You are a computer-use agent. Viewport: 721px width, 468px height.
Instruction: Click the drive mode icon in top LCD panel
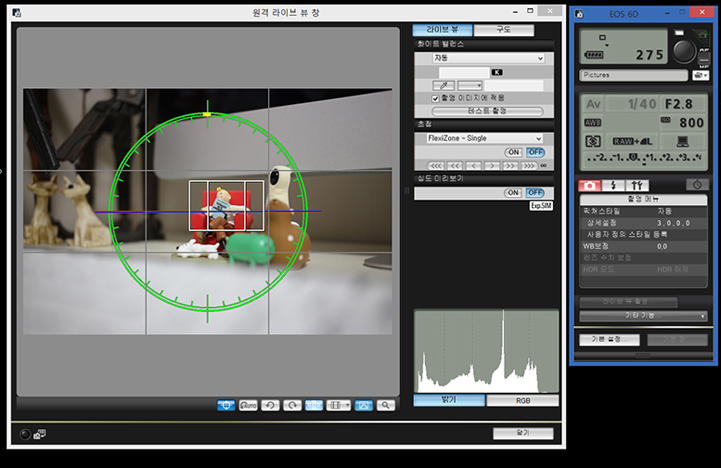click(602, 37)
